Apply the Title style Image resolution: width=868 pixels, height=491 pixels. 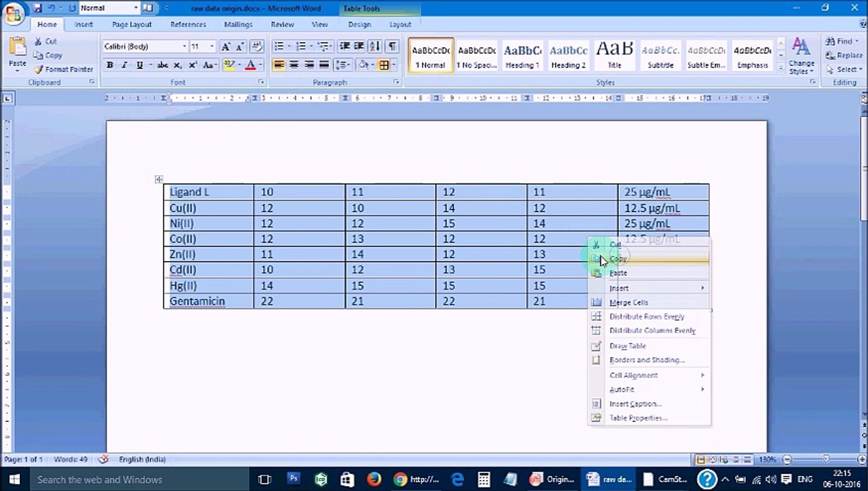(x=615, y=56)
